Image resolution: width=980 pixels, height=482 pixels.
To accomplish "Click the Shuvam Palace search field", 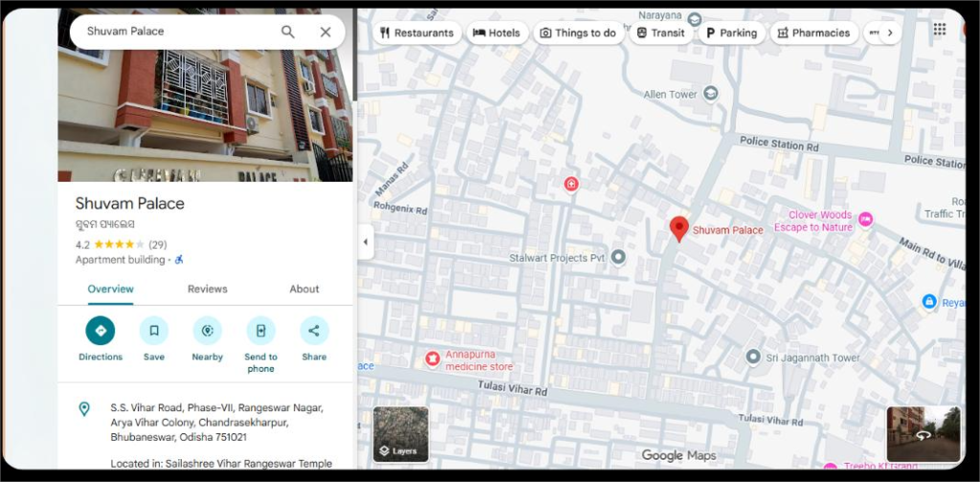I will (x=172, y=32).
